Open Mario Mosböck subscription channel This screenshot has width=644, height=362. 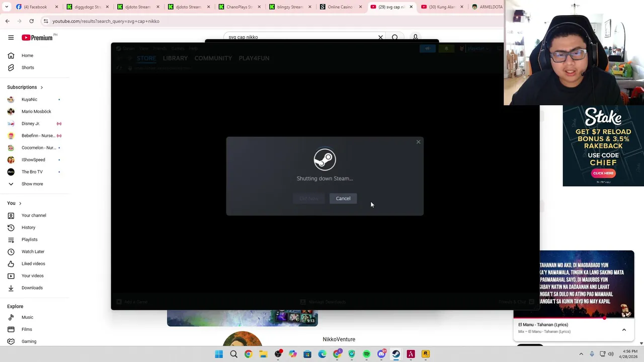click(36, 112)
